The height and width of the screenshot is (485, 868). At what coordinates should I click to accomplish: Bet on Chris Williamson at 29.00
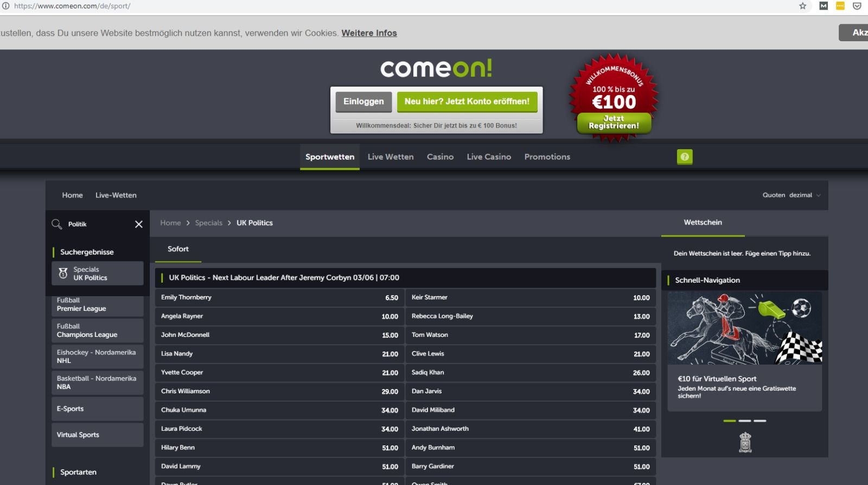tap(279, 391)
